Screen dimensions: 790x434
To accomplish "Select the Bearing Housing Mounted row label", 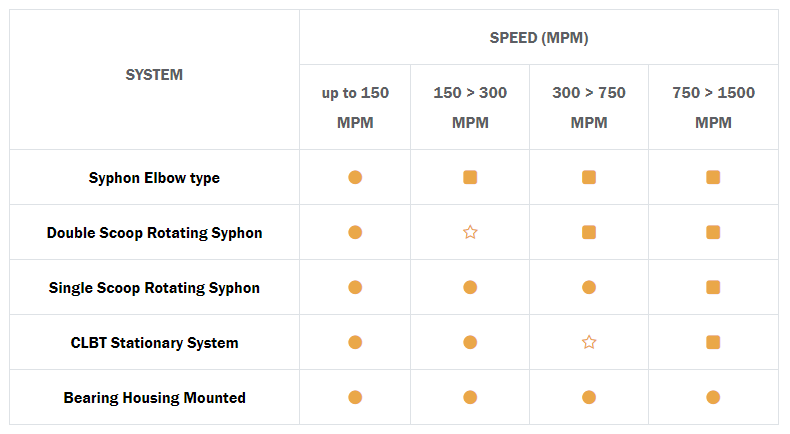I will coord(154,398).
